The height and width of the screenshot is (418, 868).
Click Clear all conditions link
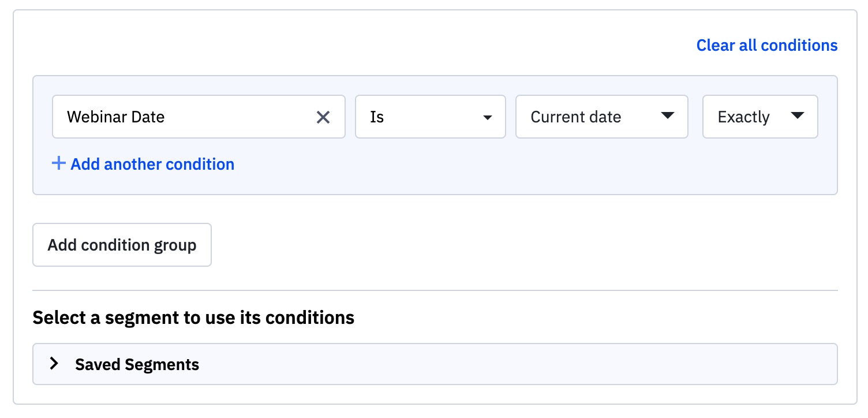point(766,45)
